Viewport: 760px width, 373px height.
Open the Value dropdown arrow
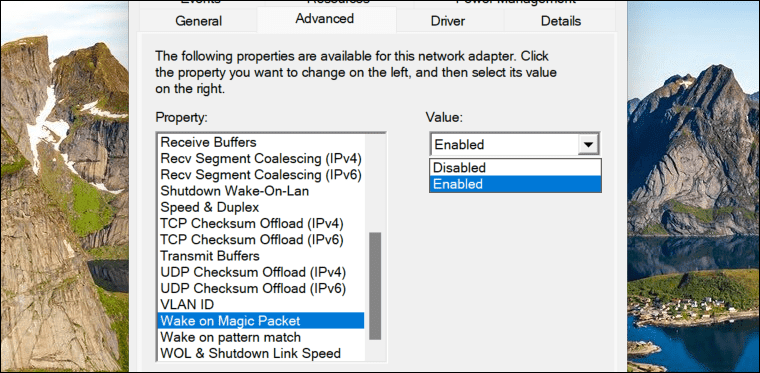[588, 144]
